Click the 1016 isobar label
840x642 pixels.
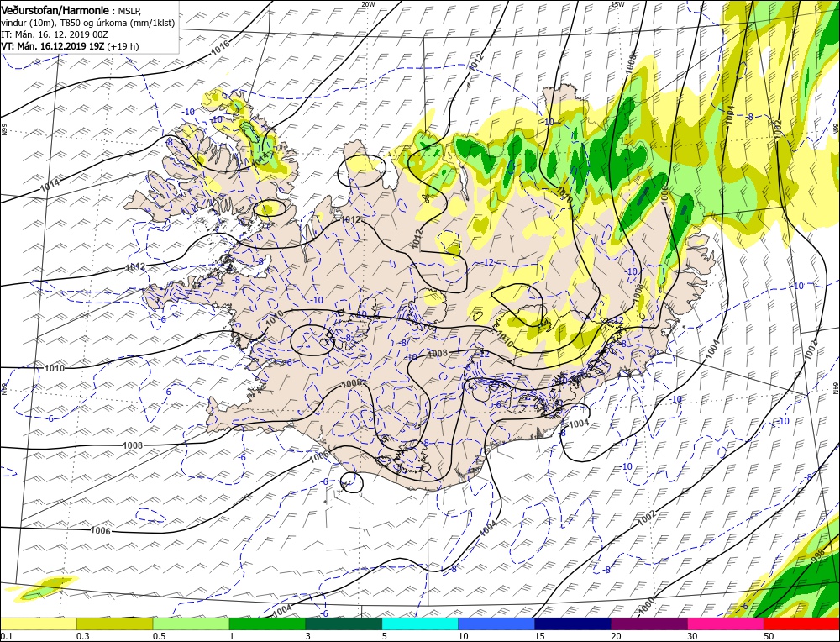click(221, 47)
